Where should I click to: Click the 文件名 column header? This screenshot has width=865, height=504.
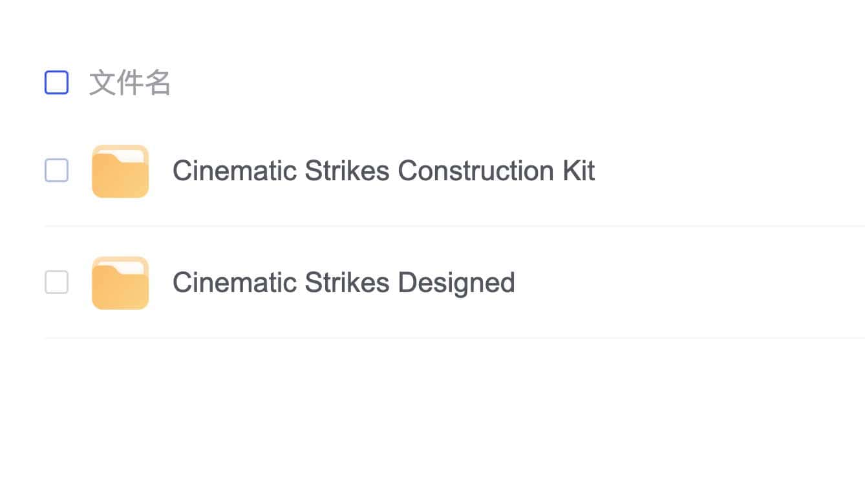[130, 83]
